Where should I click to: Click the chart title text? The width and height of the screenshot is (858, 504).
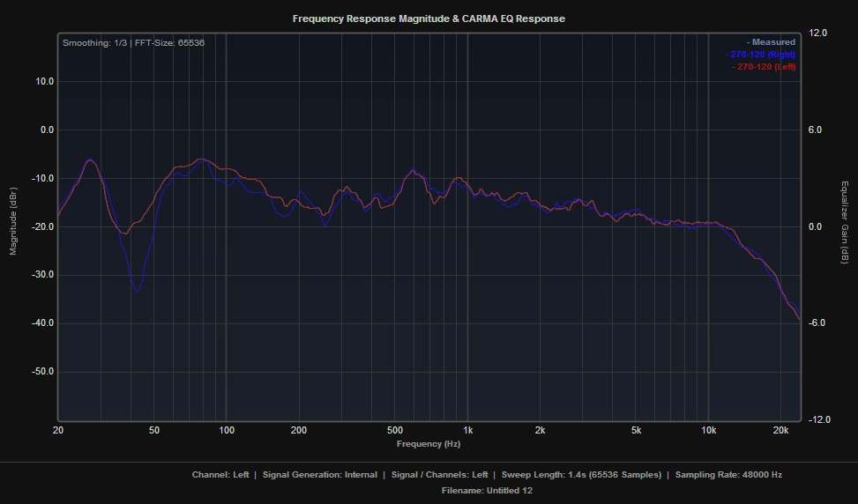429,19
